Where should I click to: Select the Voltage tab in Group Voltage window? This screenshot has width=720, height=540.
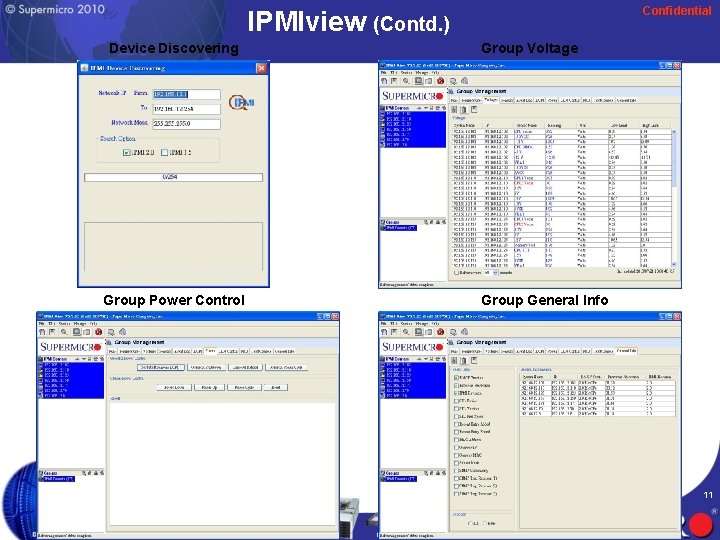490,100
